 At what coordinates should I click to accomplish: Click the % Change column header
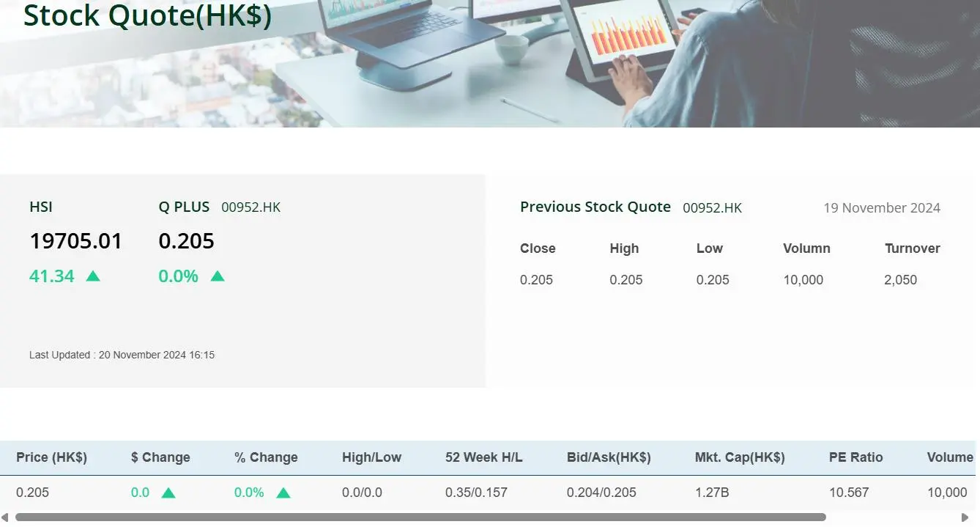click(x=266, y=457)
